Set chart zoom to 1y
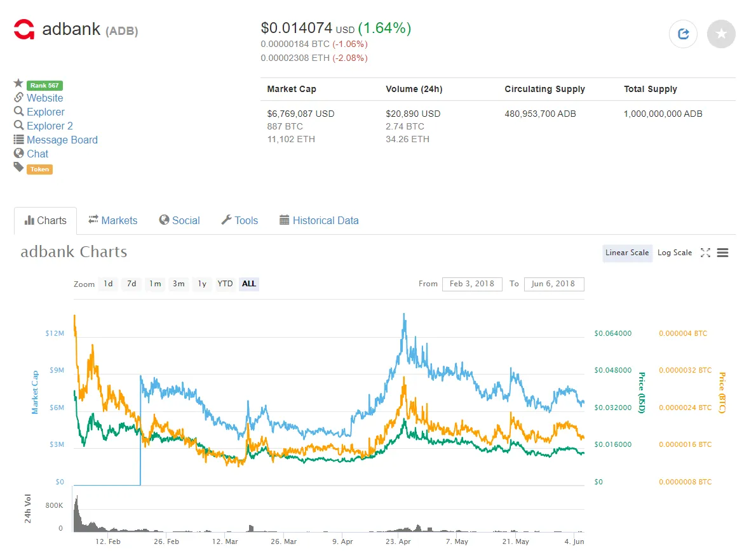 202,284
